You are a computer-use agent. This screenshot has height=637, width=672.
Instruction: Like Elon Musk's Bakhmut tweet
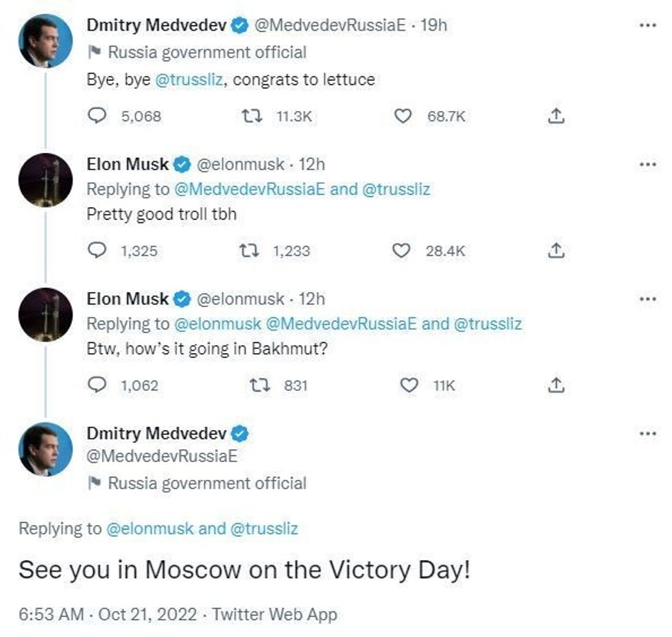coord(409,385)
